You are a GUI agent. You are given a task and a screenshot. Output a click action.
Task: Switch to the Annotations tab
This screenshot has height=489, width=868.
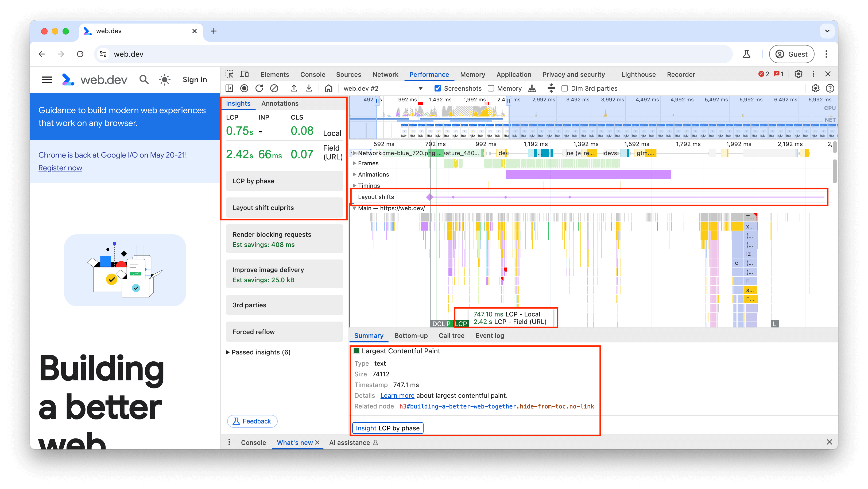click(x=280, y=103)
